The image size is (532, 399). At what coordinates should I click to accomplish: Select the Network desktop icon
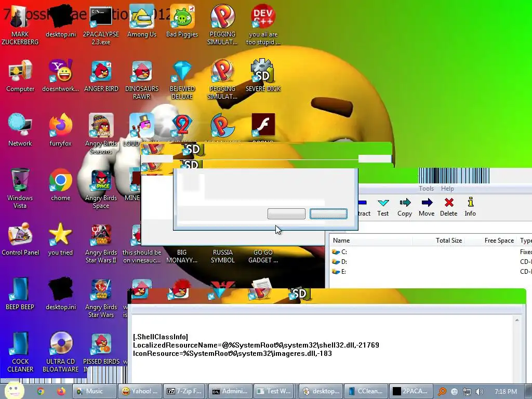coord(20,130)
